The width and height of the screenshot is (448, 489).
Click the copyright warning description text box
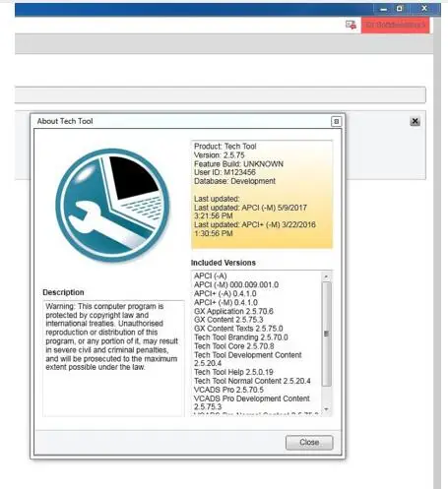[113, 358]
